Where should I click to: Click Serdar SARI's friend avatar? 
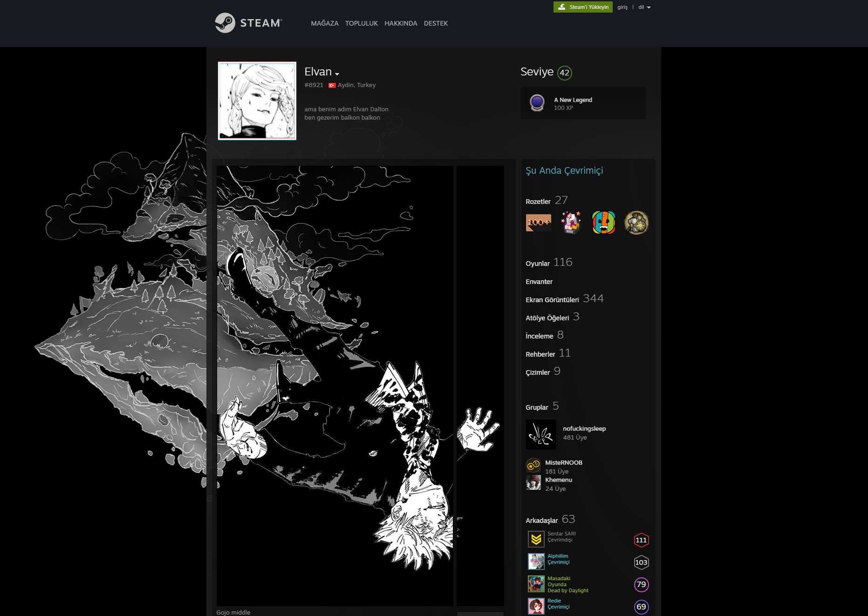point(536,539)
